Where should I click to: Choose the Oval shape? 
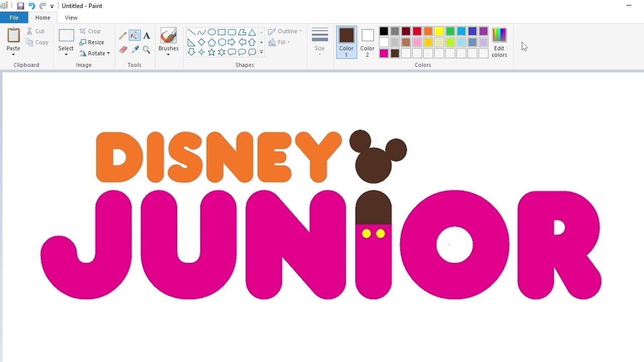tap(211, 32)
